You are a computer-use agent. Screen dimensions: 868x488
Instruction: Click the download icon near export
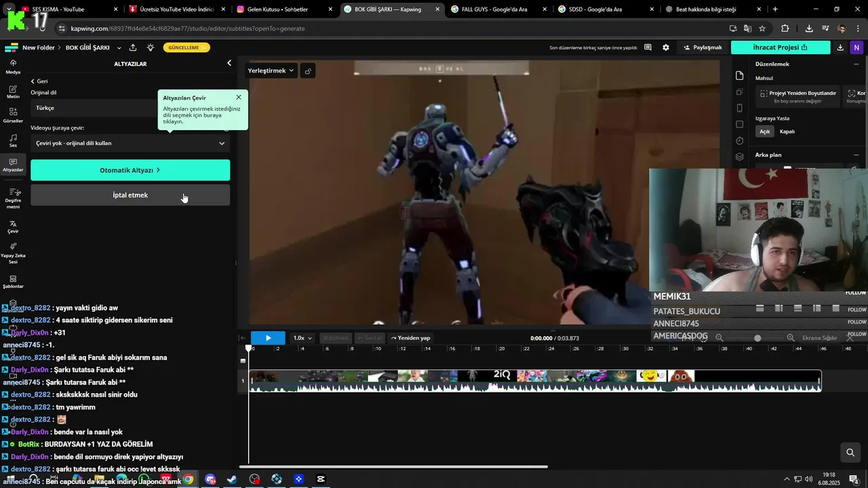(840, 47)
